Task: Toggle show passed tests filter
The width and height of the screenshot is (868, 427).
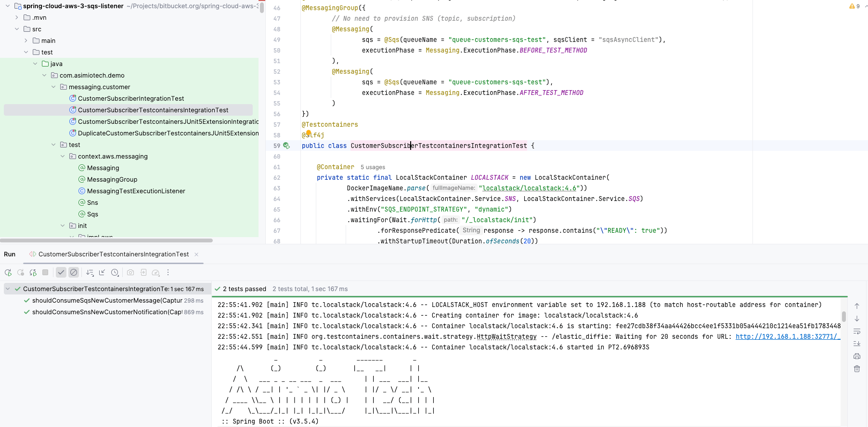Action: pyautogui.click(x=61, y=273)
